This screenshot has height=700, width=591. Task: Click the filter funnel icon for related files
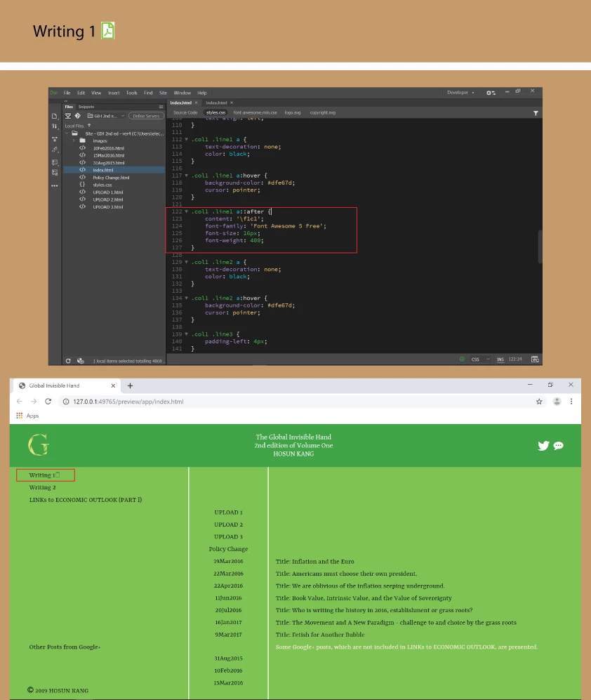(536, 113)
